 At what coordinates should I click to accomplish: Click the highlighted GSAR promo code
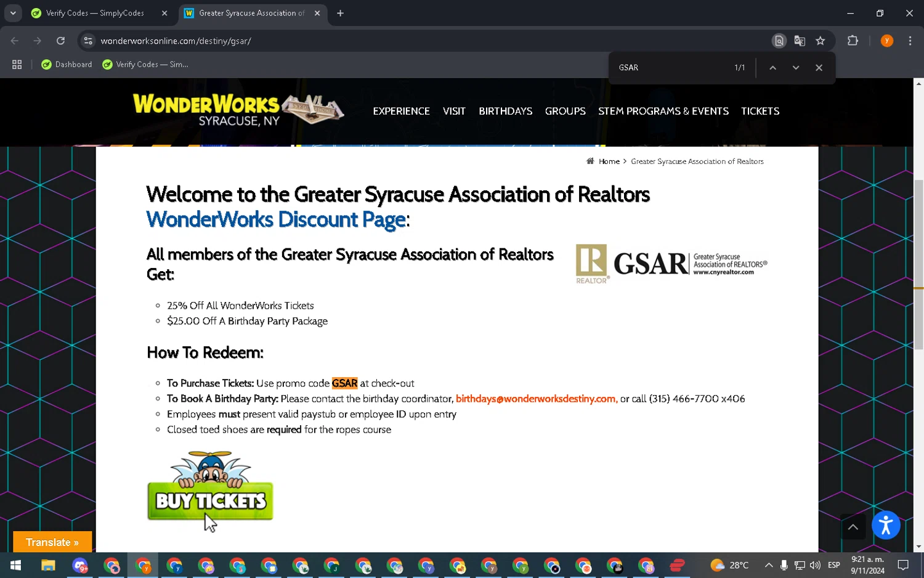point(344,383)
